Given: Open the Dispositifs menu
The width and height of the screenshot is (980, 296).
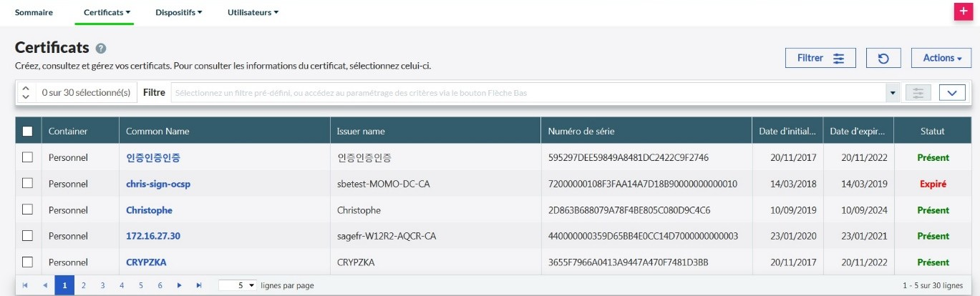Looking at the screenshot, I should [x=179, y=12].
